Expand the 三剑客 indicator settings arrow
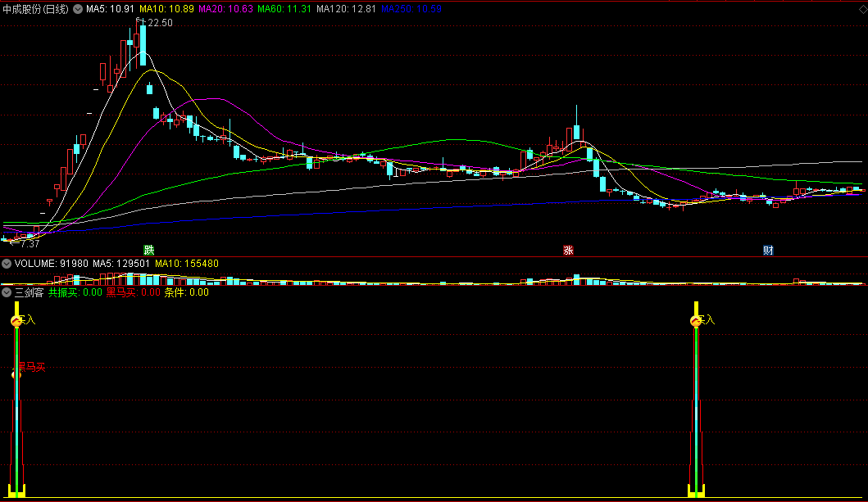This screenshot has width=868, height=502. tap(7, 292)
